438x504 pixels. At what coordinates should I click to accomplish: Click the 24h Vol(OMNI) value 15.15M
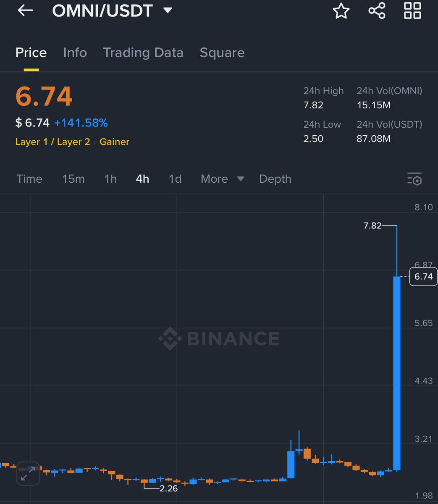[374, 105]
